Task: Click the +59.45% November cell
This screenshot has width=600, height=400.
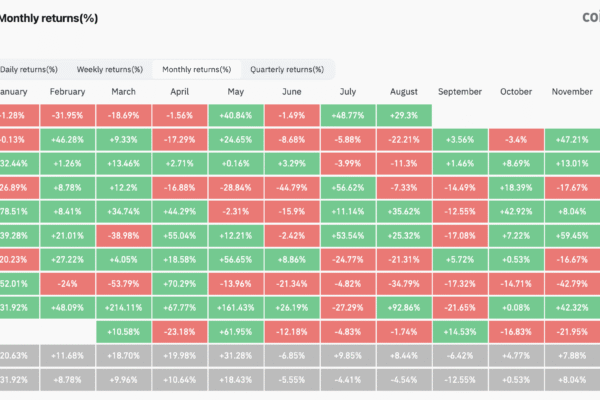Action: (573, 235)
